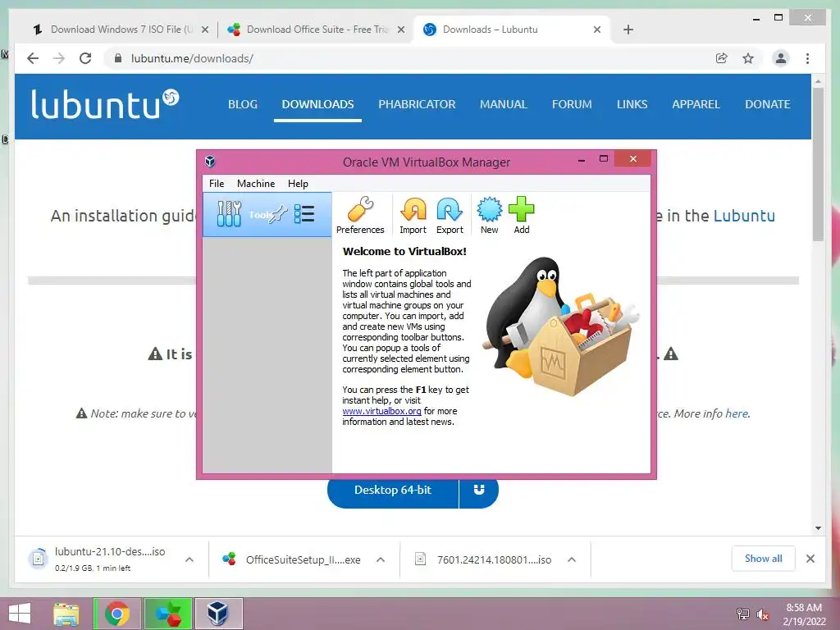The height and width of the screenshot is (630, 840).
Task: Click Chrome icon in the taskbar
Action: click(116, 614)
